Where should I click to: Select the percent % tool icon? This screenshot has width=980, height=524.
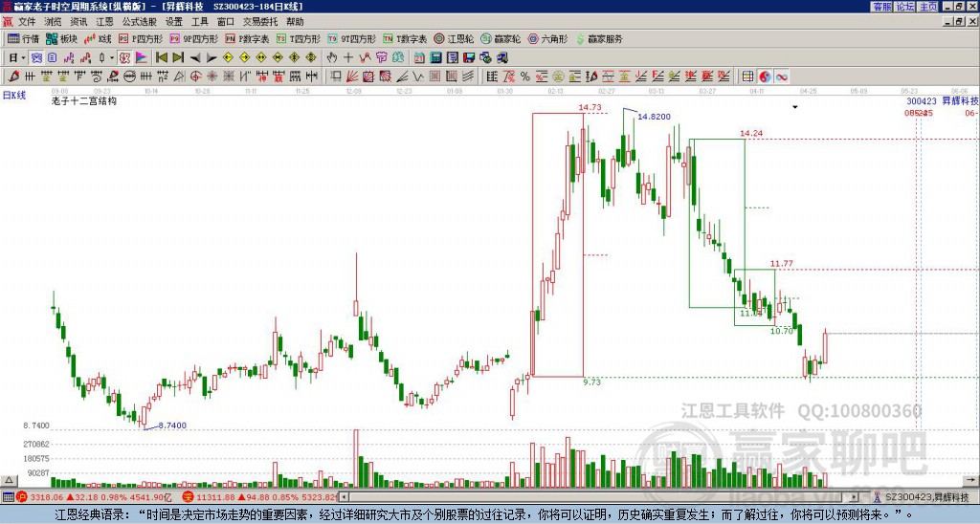tap(525, 76)
